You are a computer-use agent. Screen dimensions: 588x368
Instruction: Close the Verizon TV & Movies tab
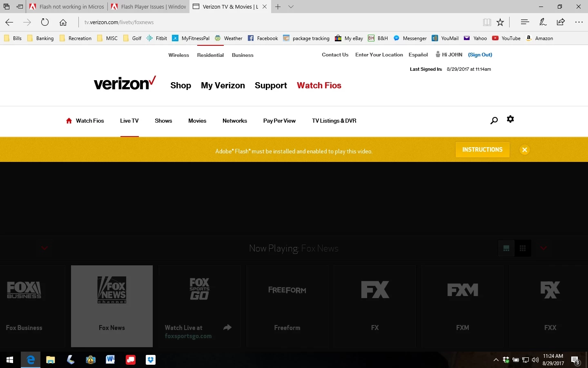coord(265,7)
